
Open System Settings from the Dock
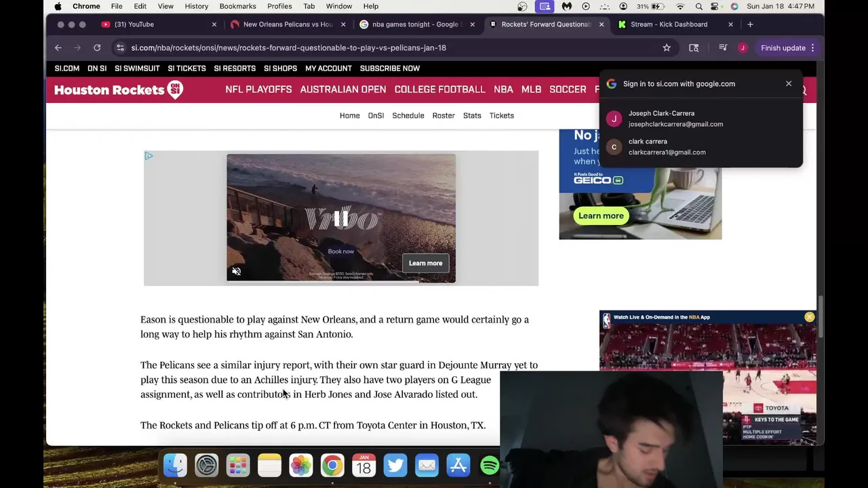(206, 465)
